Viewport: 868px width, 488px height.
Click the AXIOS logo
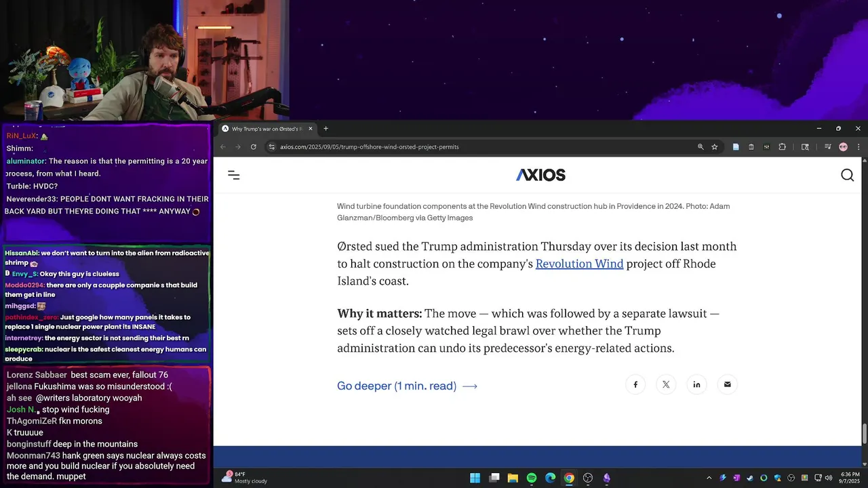540,175
